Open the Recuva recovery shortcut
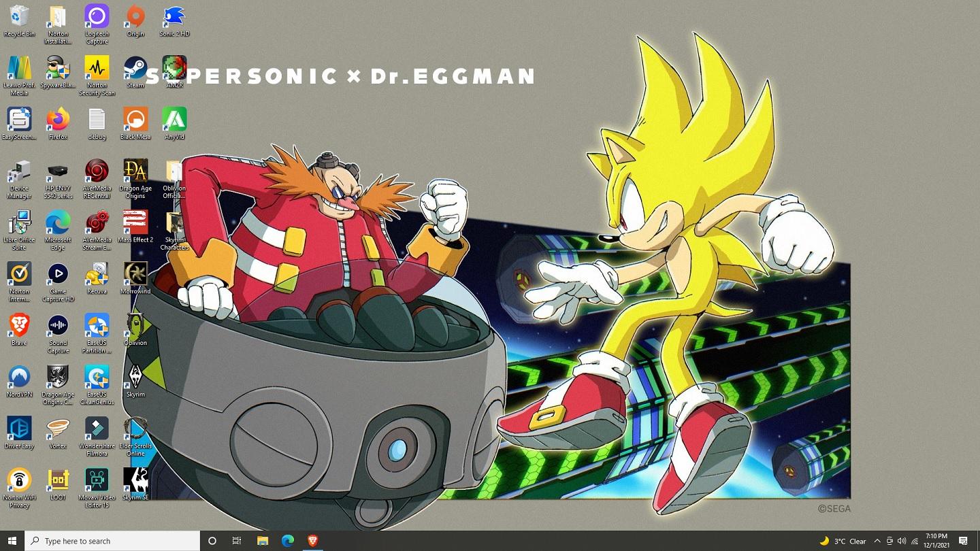 [x=97, y=279]
